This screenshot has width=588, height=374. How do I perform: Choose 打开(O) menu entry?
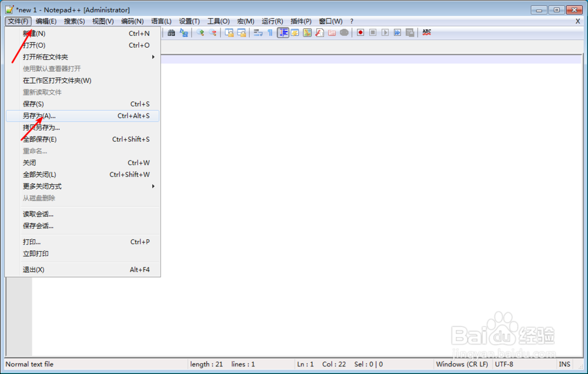(x=82, y=45)
